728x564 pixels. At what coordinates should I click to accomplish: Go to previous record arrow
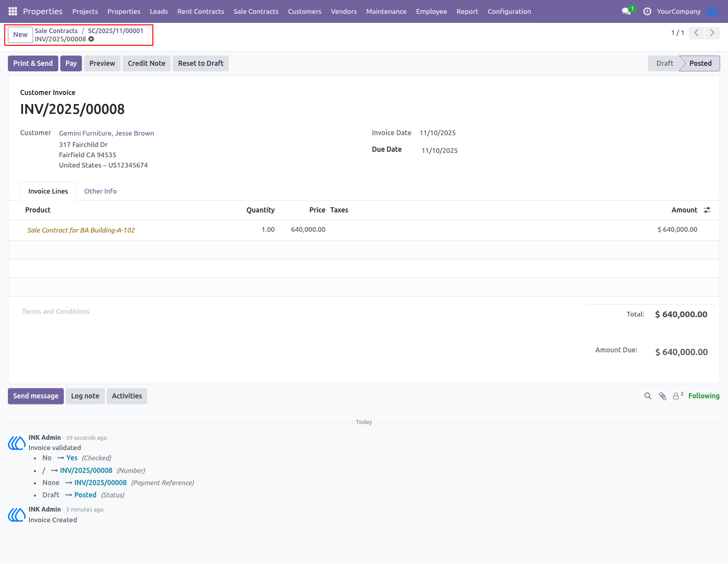point(696,33)
